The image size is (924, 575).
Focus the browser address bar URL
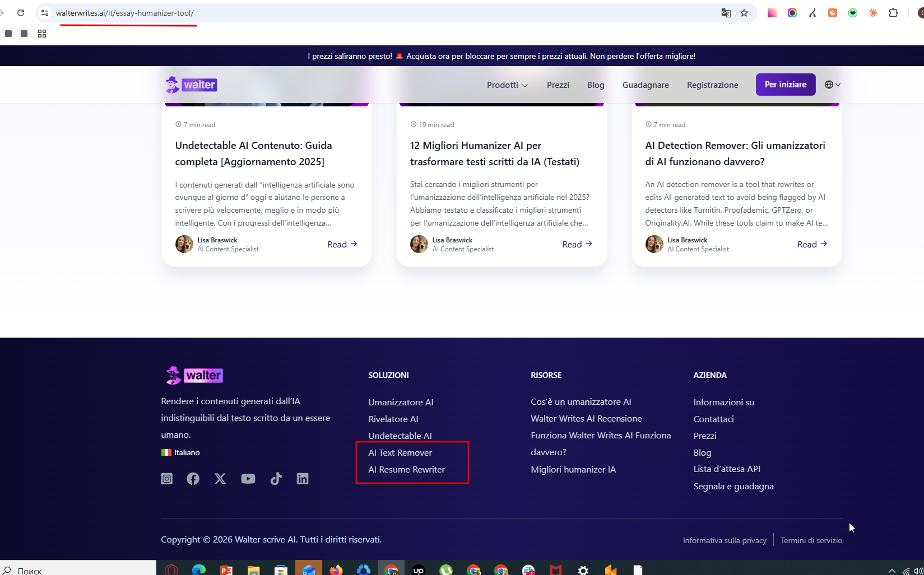point(125,13)
